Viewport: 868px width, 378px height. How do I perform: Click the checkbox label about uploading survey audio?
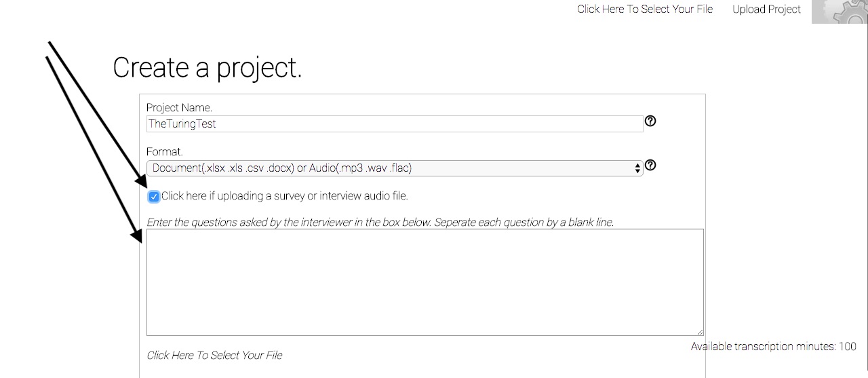[x=284, y=196]
